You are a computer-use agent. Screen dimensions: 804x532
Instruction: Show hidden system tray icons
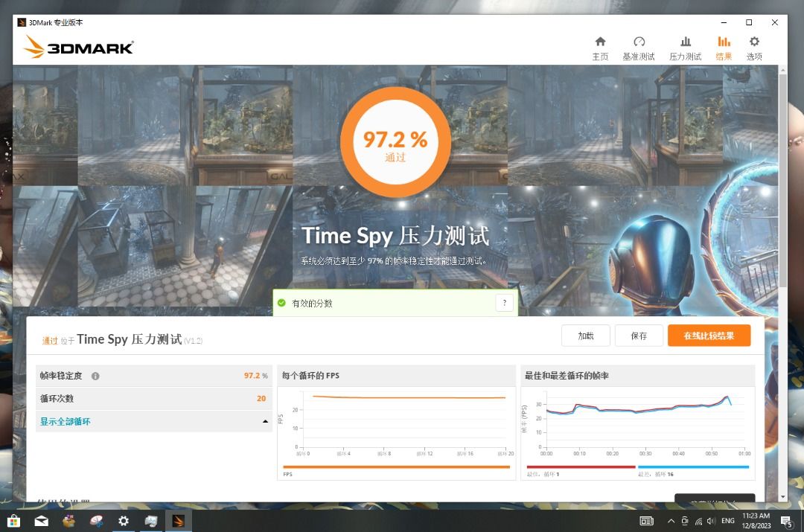point(671,522)
